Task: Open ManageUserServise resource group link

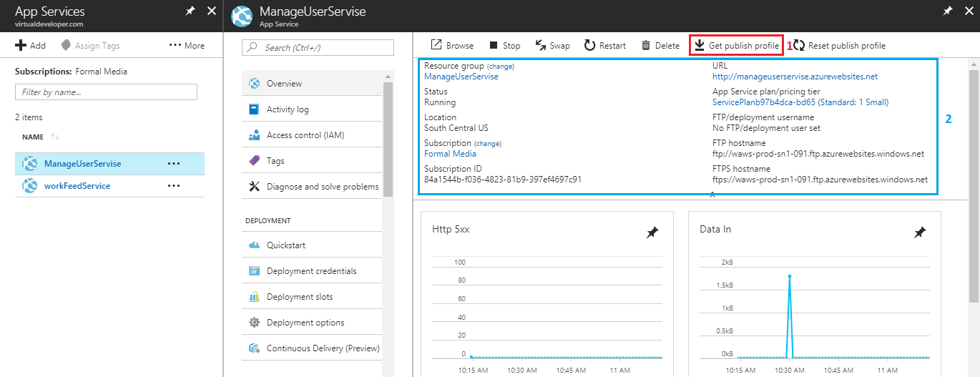Action: pos(461,77)
